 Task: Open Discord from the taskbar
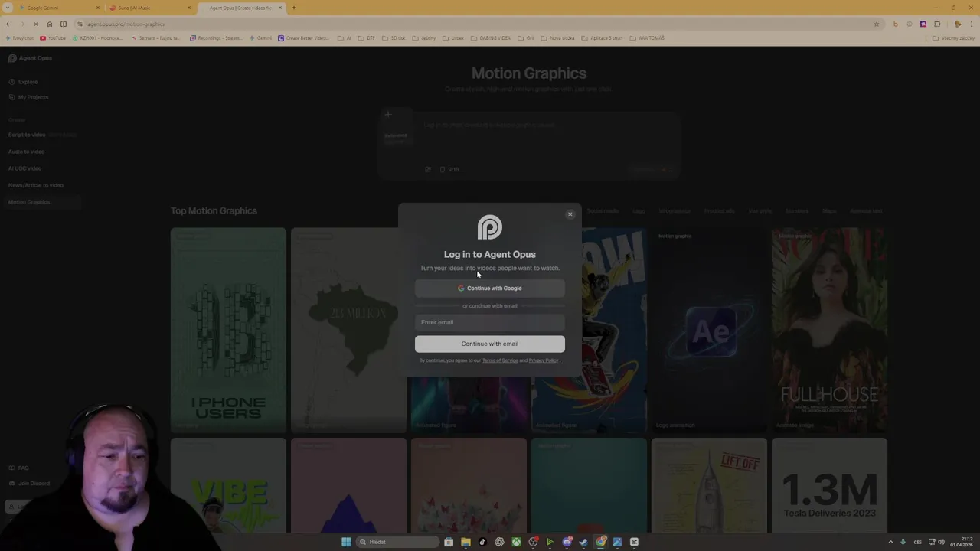point(567,542)
